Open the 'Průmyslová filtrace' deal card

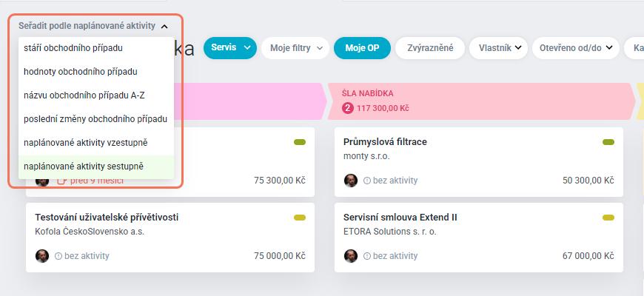tap(479, 162)
